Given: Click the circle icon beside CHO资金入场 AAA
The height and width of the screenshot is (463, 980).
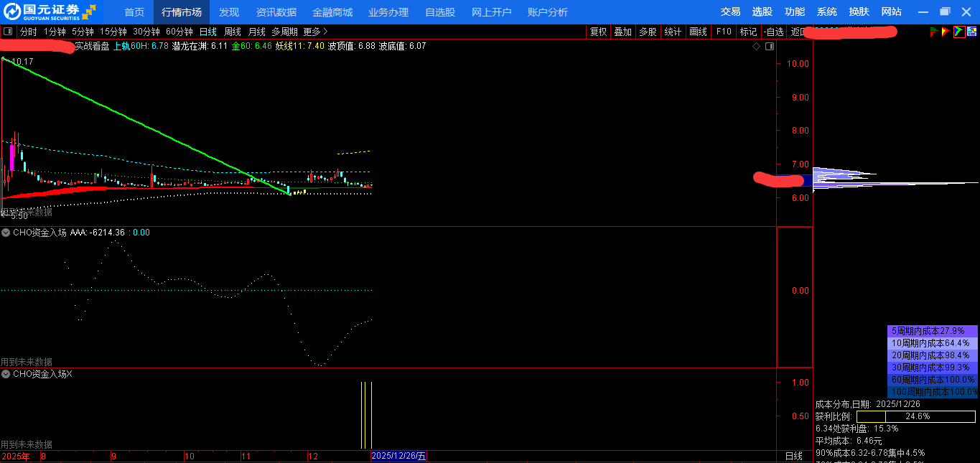Looking at the screenshot, I should point(6,233).
